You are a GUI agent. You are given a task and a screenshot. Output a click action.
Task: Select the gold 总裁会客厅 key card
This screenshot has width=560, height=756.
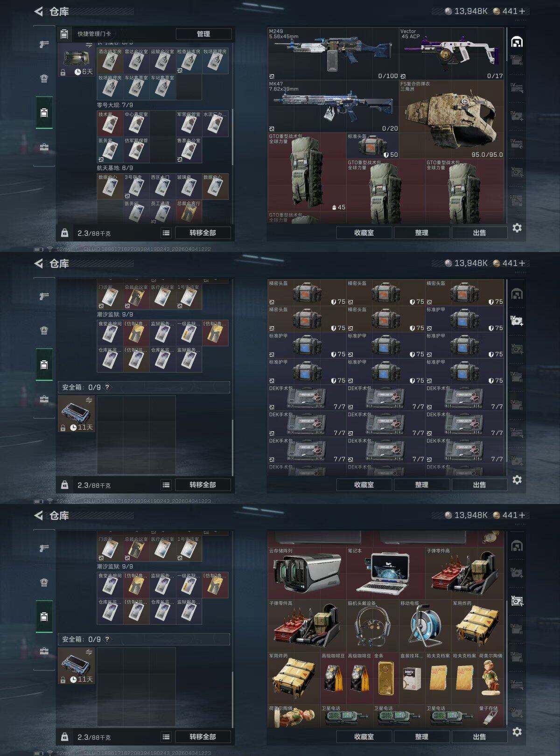[189, 211]
